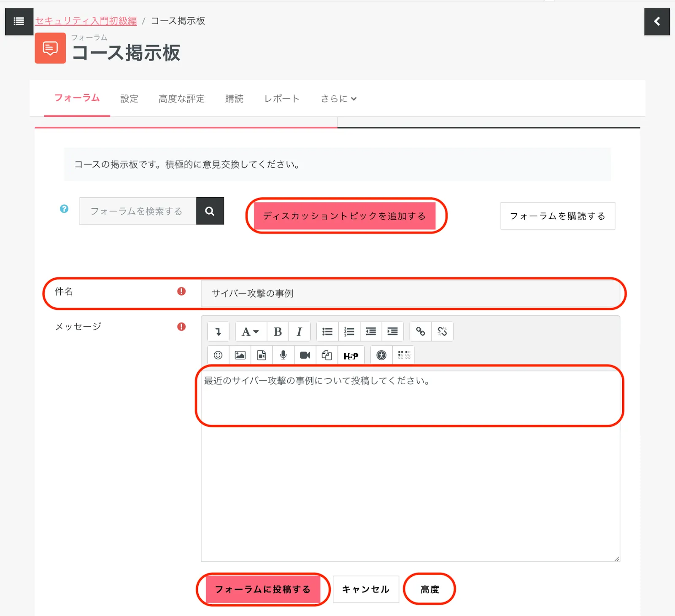
Task: Collapse the right sidebar drawer
Action: (656, 22)
